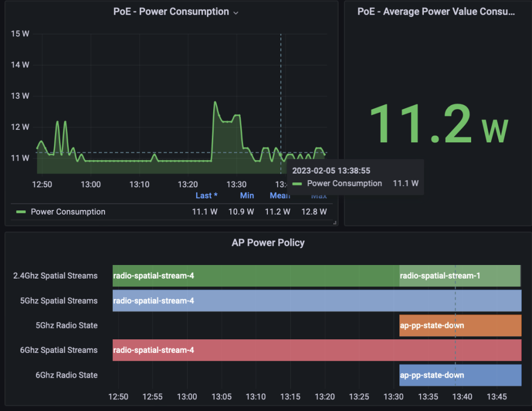Click the resize handle of Power Consumption panel
This screenshot has width=532, height=411.
click(x=334, y=222)
